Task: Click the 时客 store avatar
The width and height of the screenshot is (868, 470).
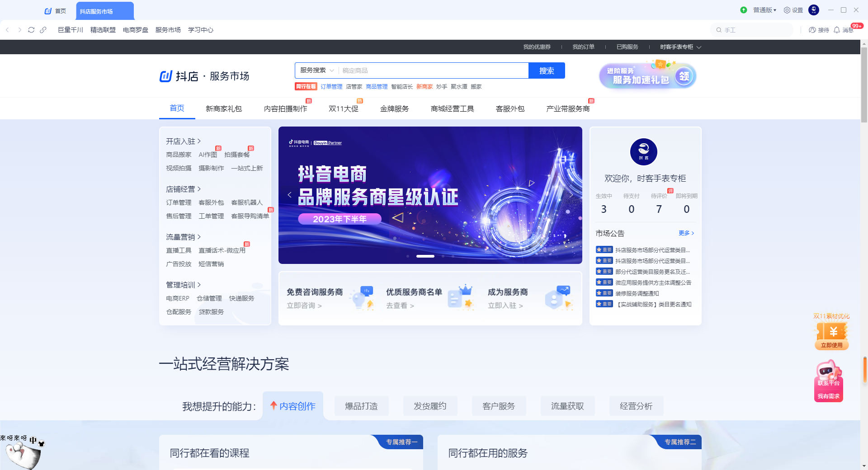Action: coord(644,152)
